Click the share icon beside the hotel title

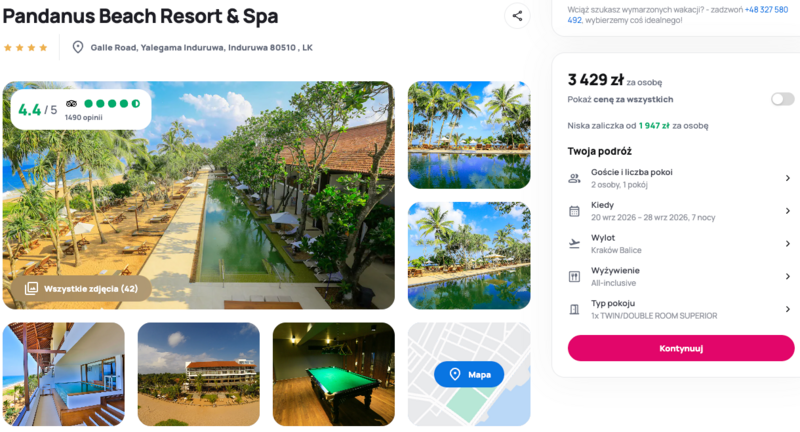tap(517, 16)
